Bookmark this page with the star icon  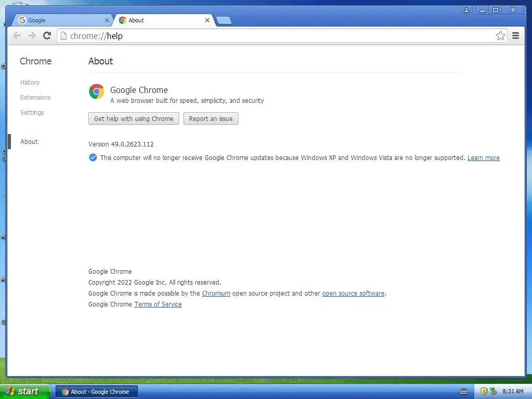(500, 36)
